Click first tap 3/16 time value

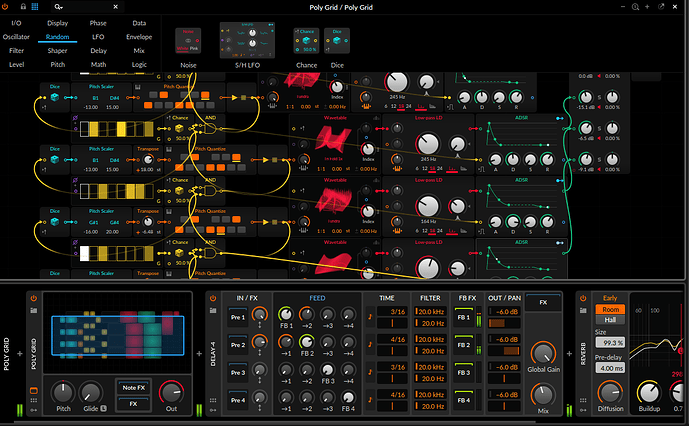[x=392, y=312]
